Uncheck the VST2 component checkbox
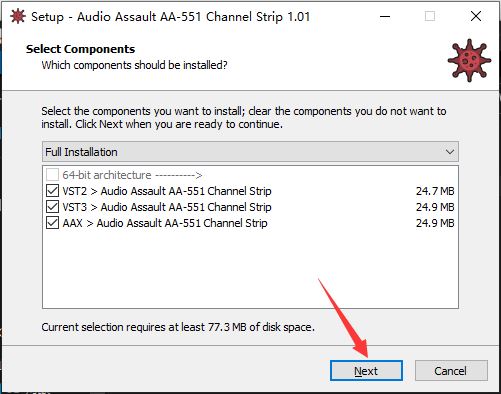Viewport: 501px width, 394px height. (x=52, y=191)
